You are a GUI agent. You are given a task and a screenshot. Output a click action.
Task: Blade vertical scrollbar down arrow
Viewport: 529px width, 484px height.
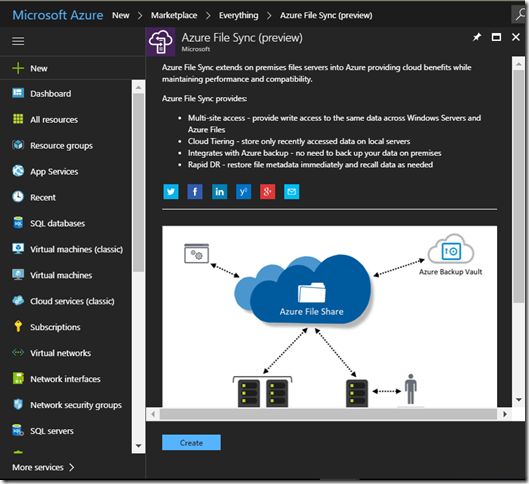[519, 400]
